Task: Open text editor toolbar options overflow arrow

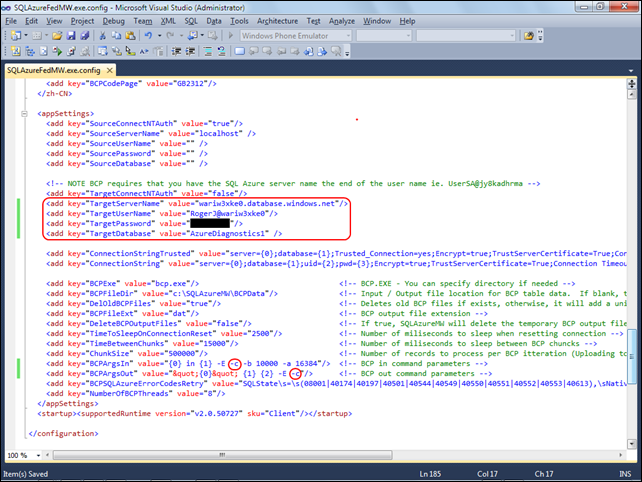Action: pyautogui.click(x=347, y=52)
